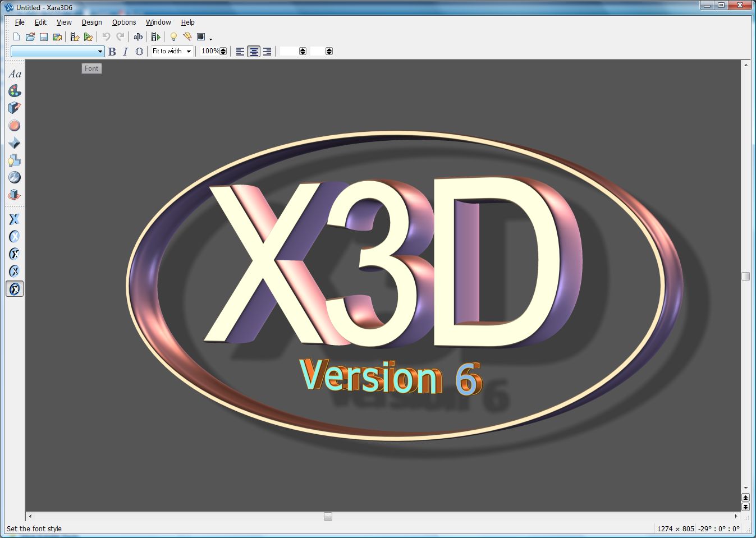Open the font name dropdown
The height and width of the screenshot is (538, 756).
click(x=99, y=51)
